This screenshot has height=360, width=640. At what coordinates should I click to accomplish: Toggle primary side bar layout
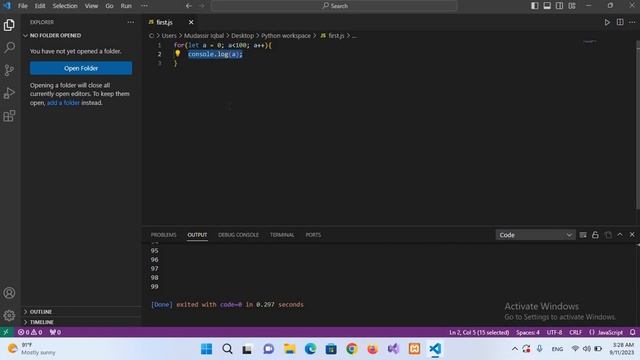tap(535, 6)
